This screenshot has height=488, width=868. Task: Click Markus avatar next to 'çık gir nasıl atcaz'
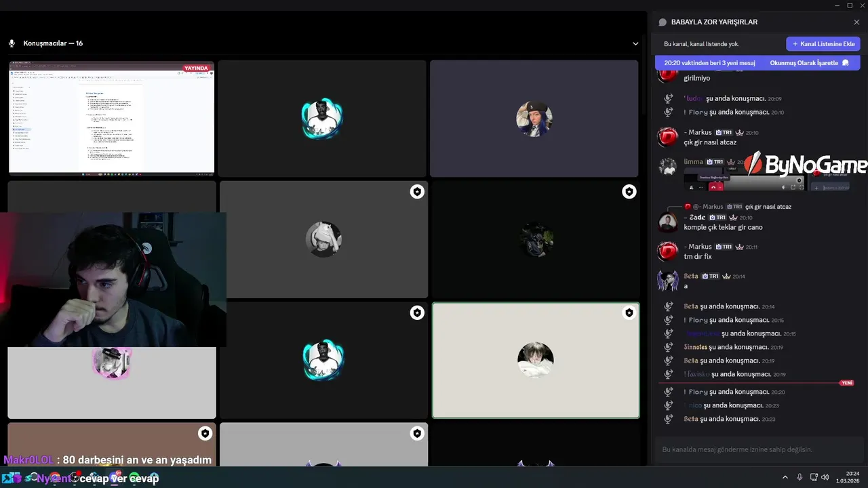[667, 137]
